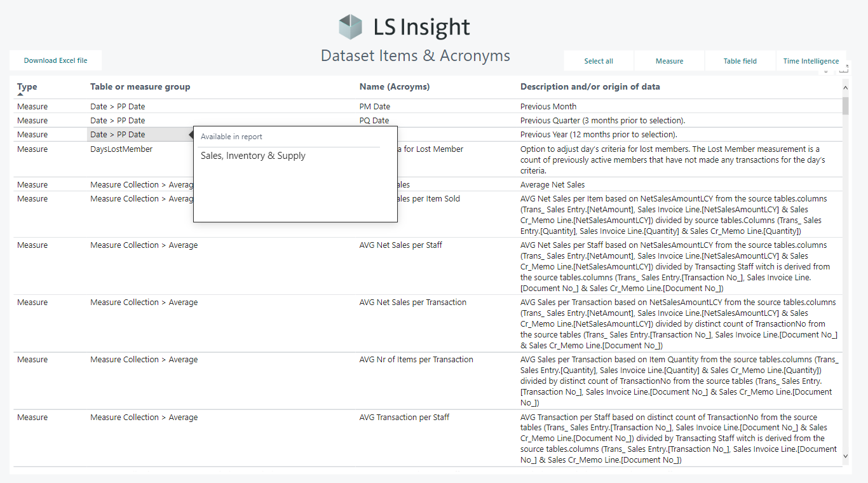Click the sort arrow under Type header

pos(20,95)
